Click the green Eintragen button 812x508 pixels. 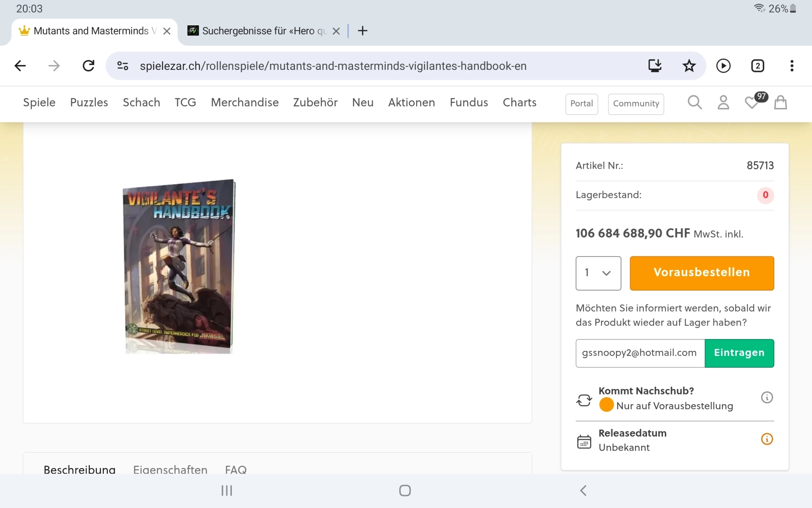click(x=739, y=353)
